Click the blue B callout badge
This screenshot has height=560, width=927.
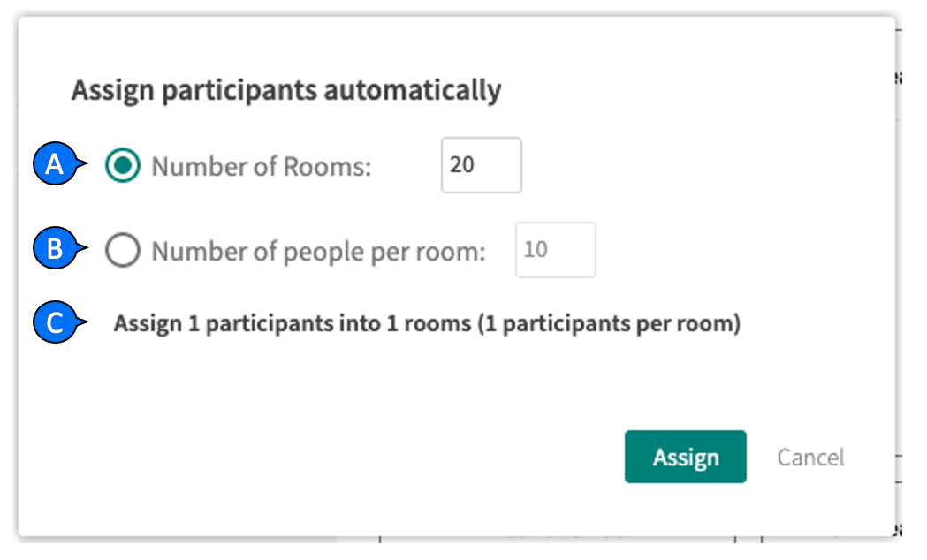tap(55, 251)
